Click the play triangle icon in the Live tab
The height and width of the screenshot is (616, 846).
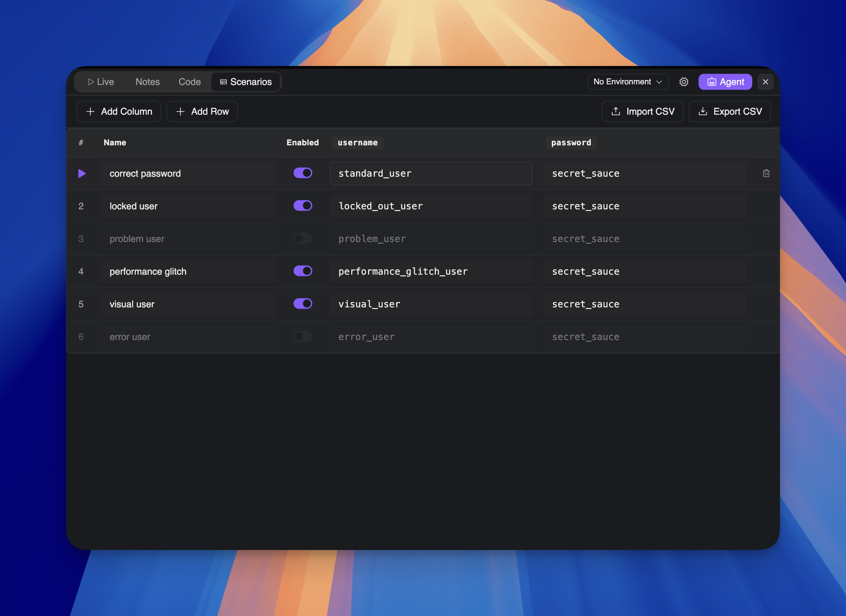tap(90, 81)
